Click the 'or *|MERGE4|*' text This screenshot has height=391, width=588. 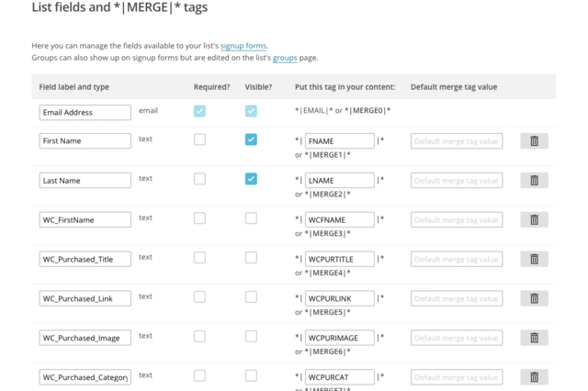(x=322, y=273)
